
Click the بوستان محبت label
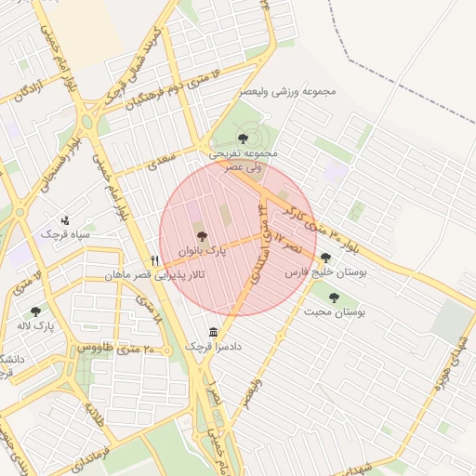[x=335, y=312]
